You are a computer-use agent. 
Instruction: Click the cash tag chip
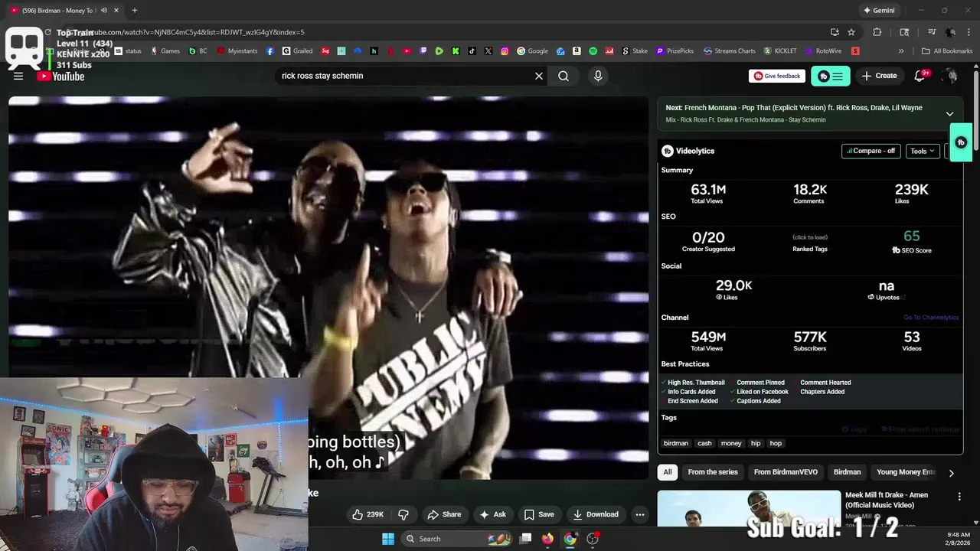coord(704,443)
